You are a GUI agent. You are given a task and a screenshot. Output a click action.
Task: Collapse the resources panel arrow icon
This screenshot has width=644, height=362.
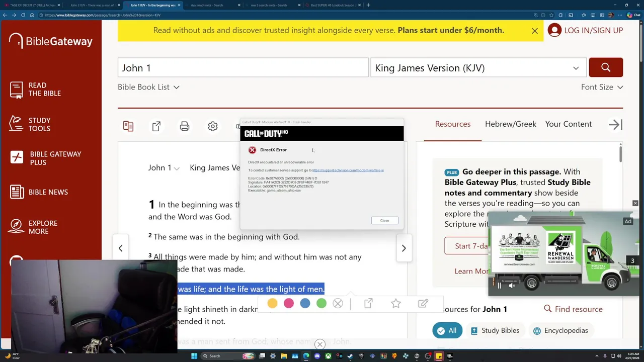click(615, 125)
